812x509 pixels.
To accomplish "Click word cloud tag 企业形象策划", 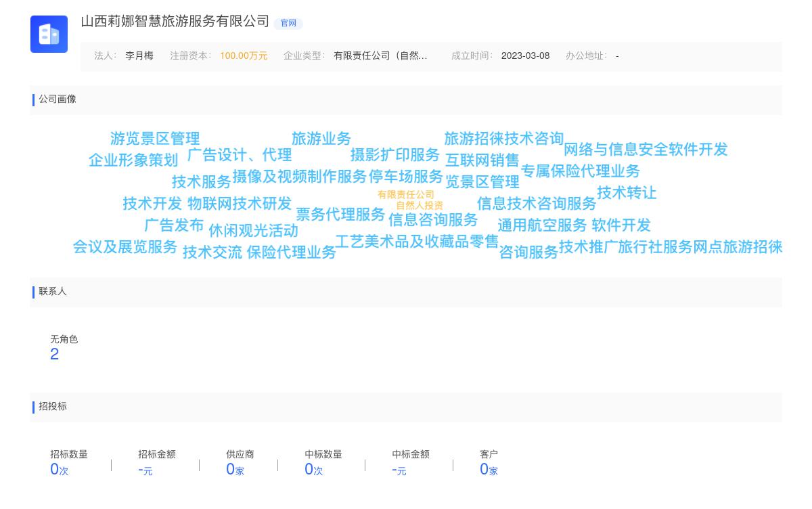I will 133,160.
